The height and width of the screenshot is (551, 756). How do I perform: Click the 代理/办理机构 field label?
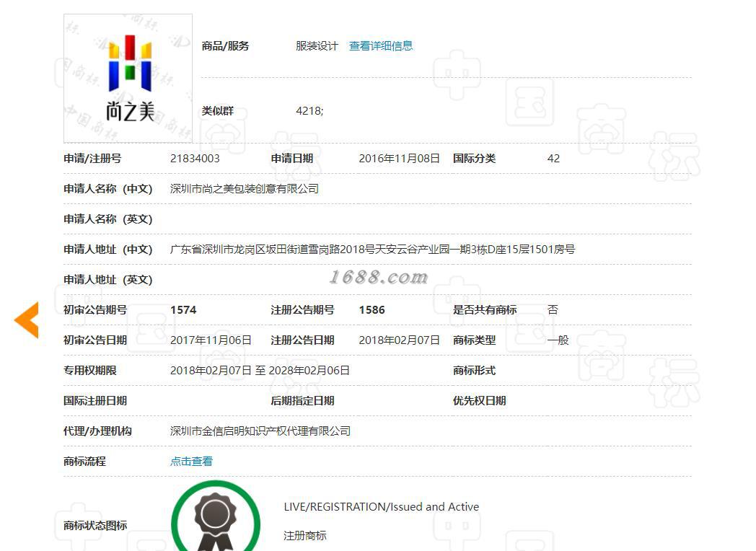point(97,431)
